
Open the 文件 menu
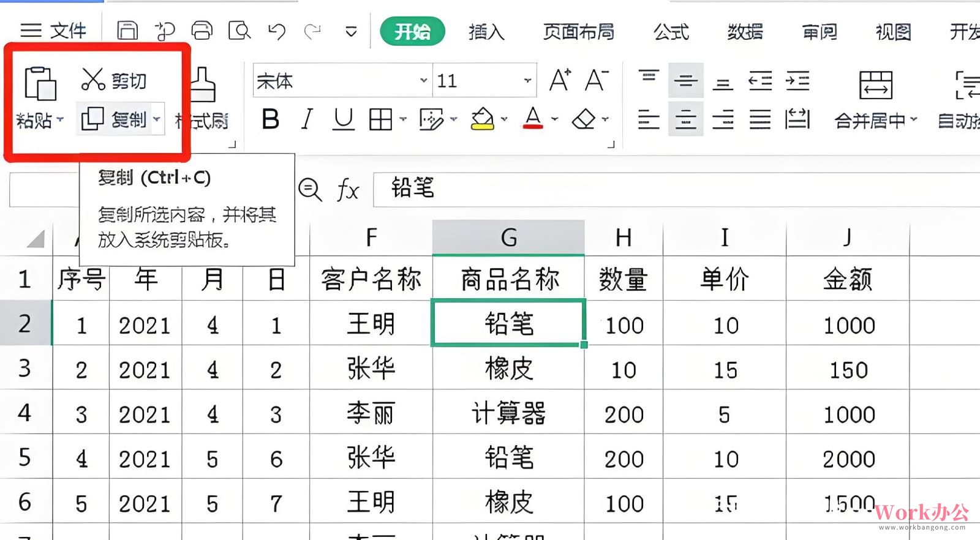pyautogui.click(x=53, y=31)
